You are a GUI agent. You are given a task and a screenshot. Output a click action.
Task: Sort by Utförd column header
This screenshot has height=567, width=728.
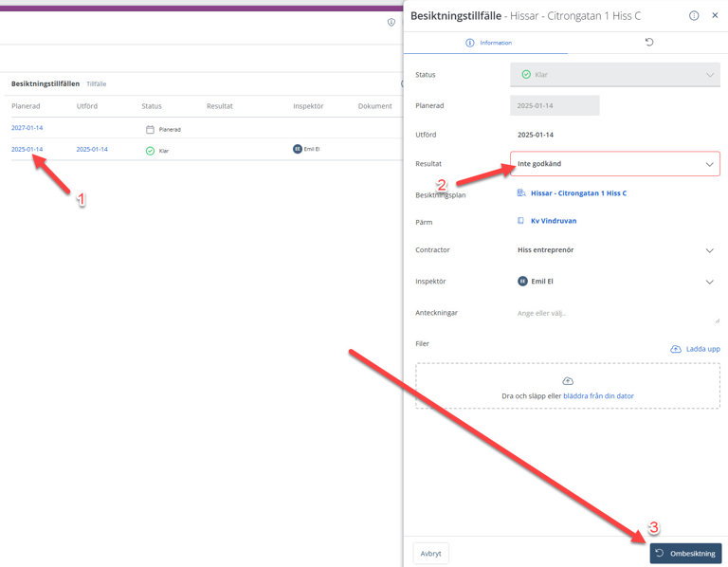click(x=87, y=106)
